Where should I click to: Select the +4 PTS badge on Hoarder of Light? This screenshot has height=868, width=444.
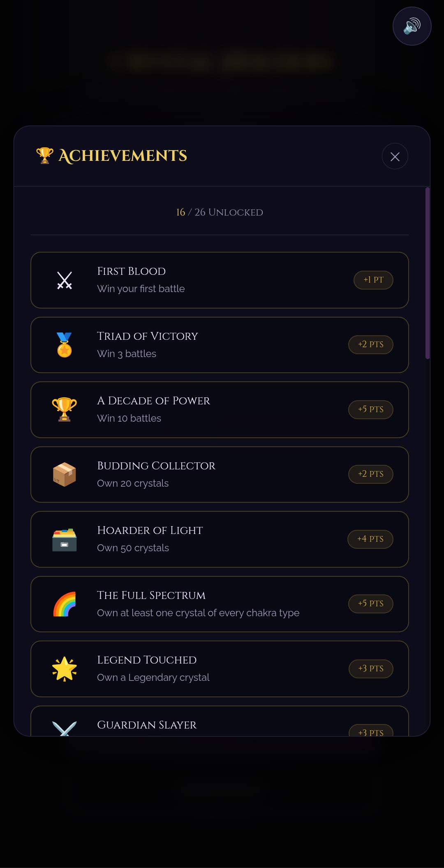[x=370, y=539]
